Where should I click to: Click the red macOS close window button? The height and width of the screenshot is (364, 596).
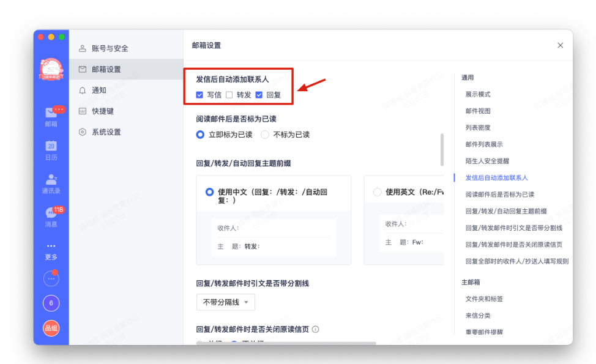(40, 37)
